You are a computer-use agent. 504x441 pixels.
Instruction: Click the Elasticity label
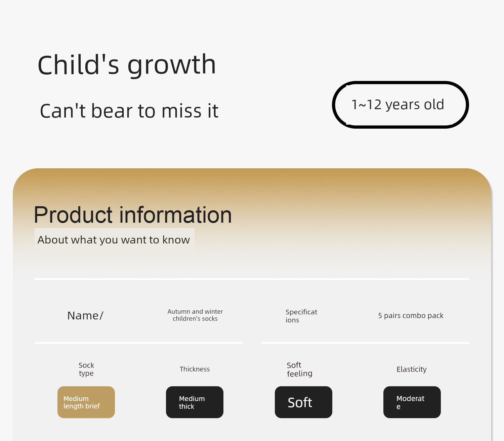coord(412,369)
